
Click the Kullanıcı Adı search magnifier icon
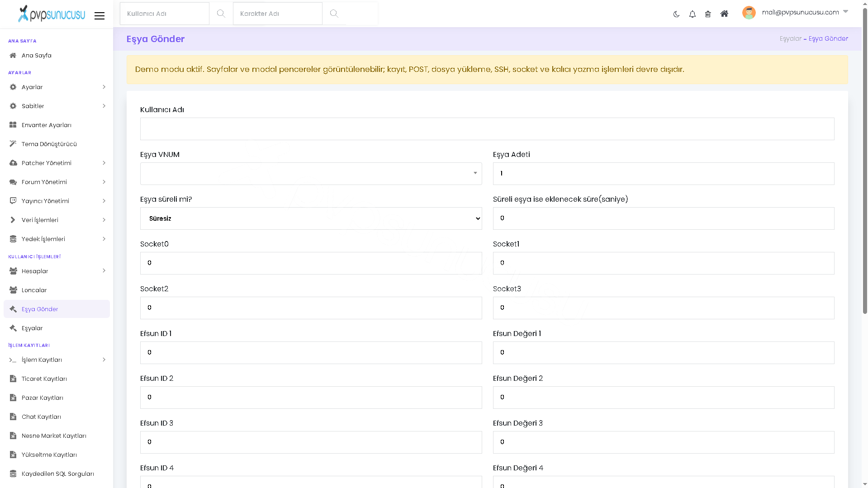pyautogui.click(x=221, y=14)
